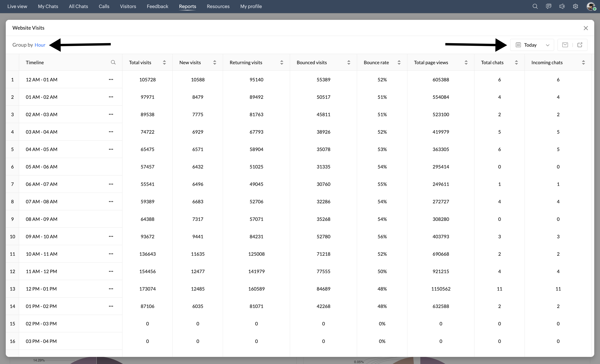Viewport: 600px width, 364px height.
Task: Change the Group by Hour selection
Action: coord(40,45)
